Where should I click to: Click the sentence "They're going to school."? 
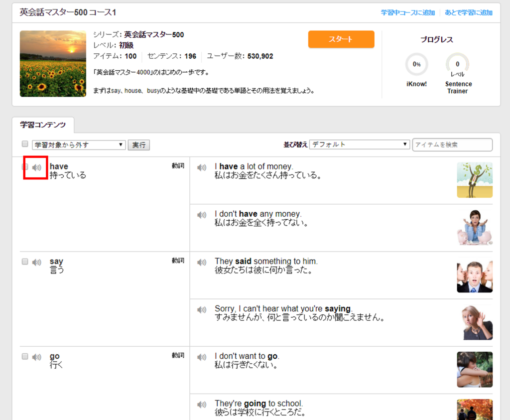click(258, 404)
